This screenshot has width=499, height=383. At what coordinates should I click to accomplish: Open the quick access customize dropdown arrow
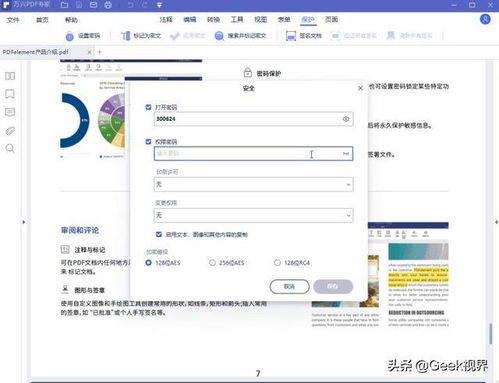159,5
